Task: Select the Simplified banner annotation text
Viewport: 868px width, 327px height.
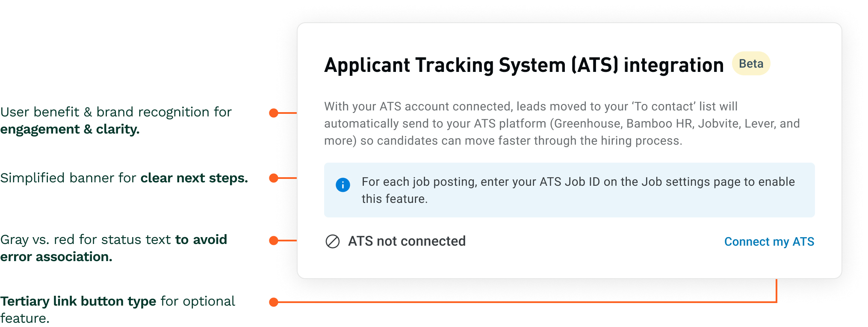Action: (x=124, y=178)
